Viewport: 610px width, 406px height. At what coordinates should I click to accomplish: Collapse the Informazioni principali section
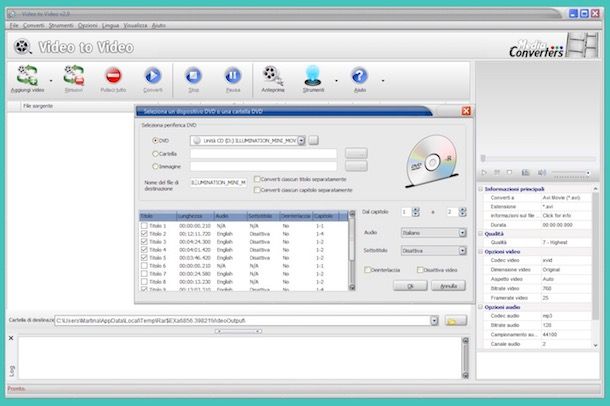tap(481, 189)
